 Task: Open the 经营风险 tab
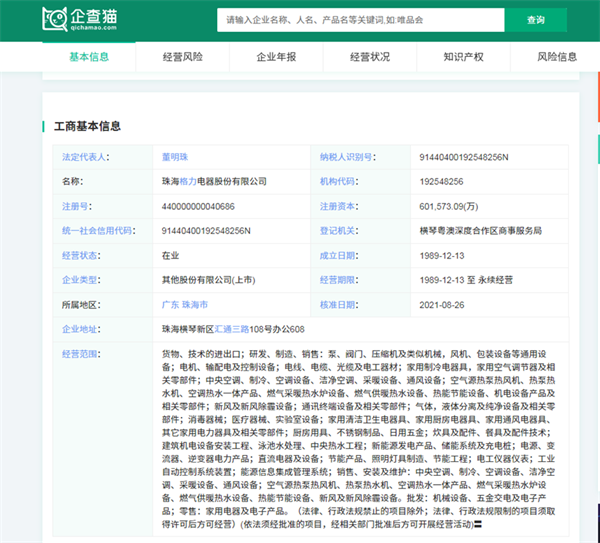[x=183, y=57]
